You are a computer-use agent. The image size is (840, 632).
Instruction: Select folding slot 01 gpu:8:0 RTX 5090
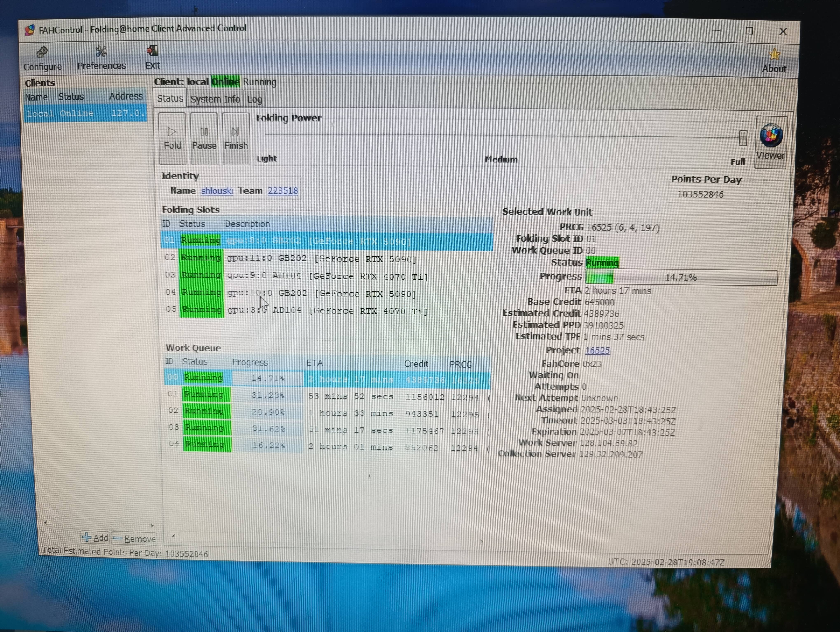point(327,241)
